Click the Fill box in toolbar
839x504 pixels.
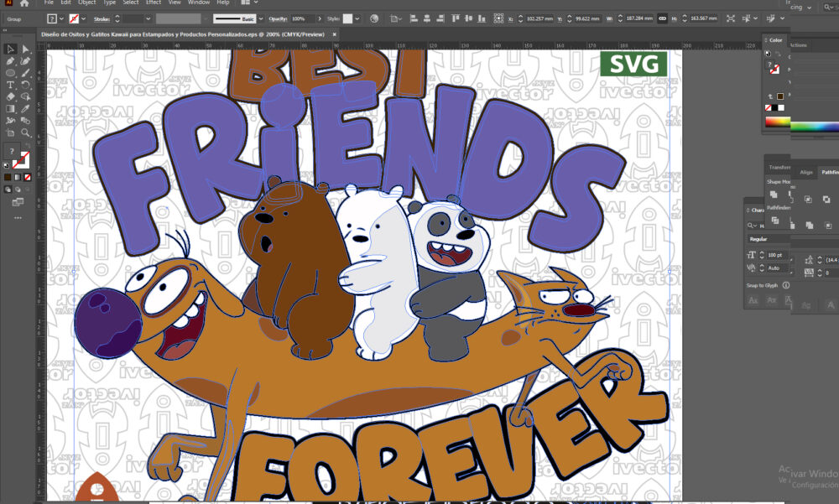(x=11, y=151)
